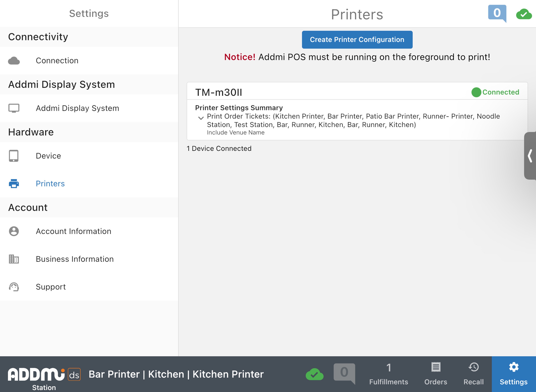Click the green cloud sync icon top right
Viewport: 536px width, 392px height.
click(x=524, y=14)
